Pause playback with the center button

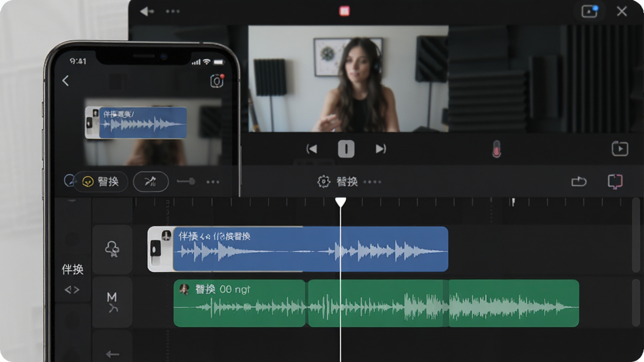coord(346,149)
